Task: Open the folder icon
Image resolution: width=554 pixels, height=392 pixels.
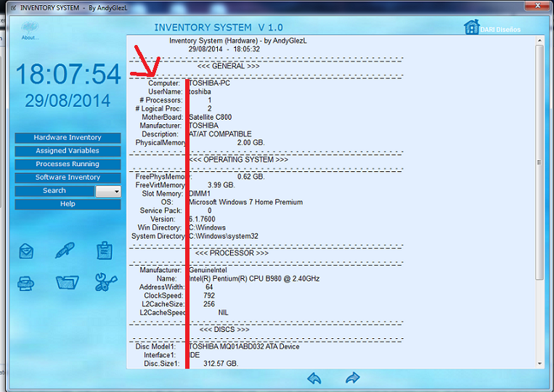Action: click(x=67, y=282)
